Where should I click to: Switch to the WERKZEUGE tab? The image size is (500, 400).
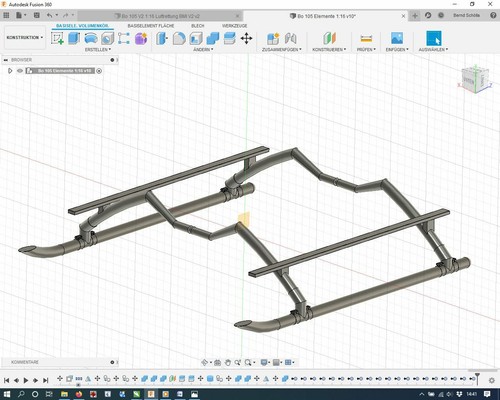[x=234, y=26]
